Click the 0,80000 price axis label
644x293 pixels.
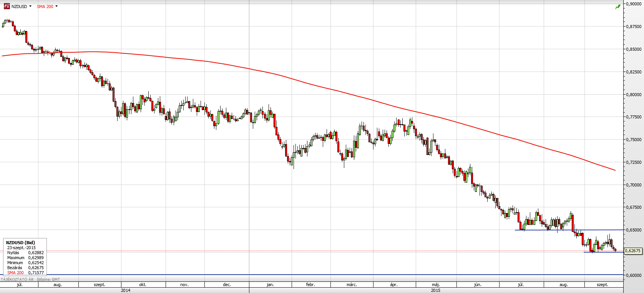tap(634, 95)
